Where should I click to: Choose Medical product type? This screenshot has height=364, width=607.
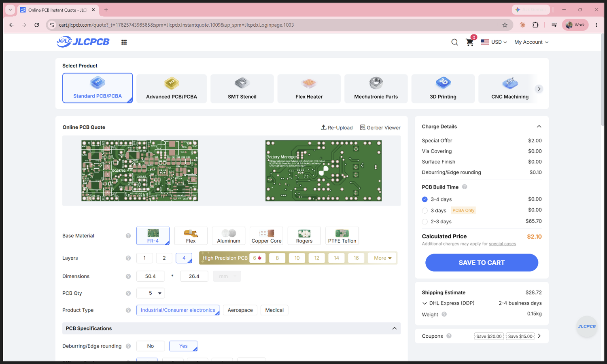[274, 310]
